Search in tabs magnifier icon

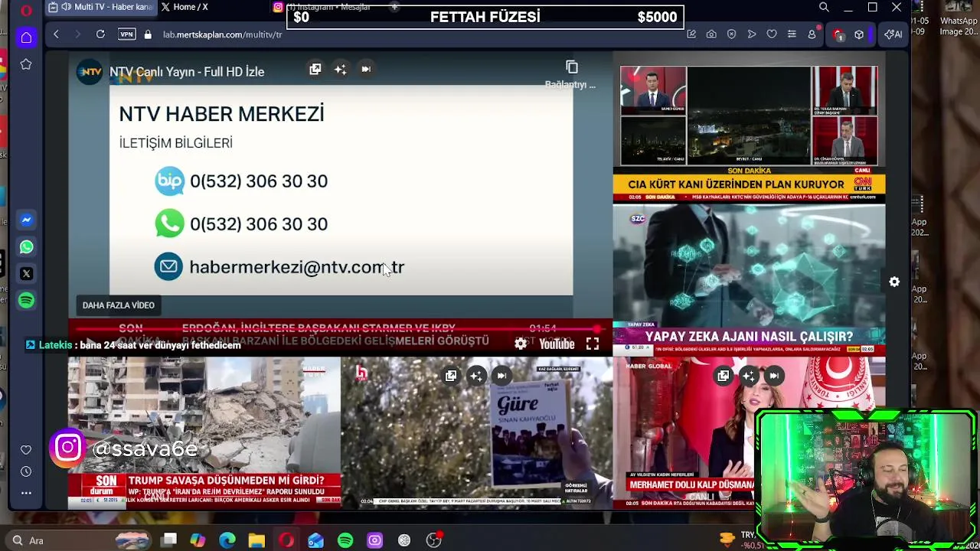824,8
